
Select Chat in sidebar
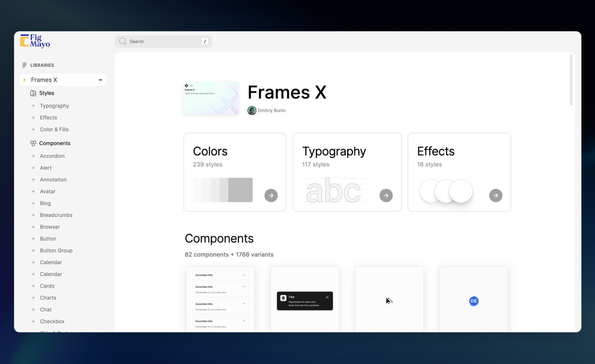click(x=46, y=310)
